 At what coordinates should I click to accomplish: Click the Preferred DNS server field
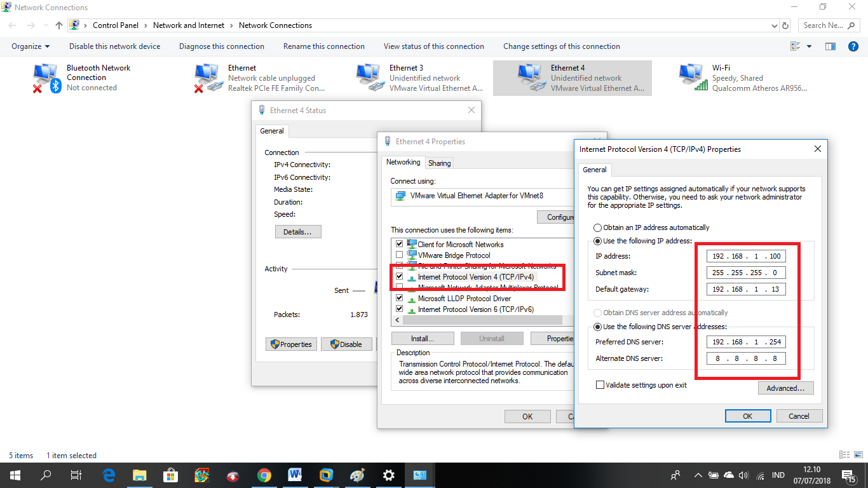coord(746,342)
